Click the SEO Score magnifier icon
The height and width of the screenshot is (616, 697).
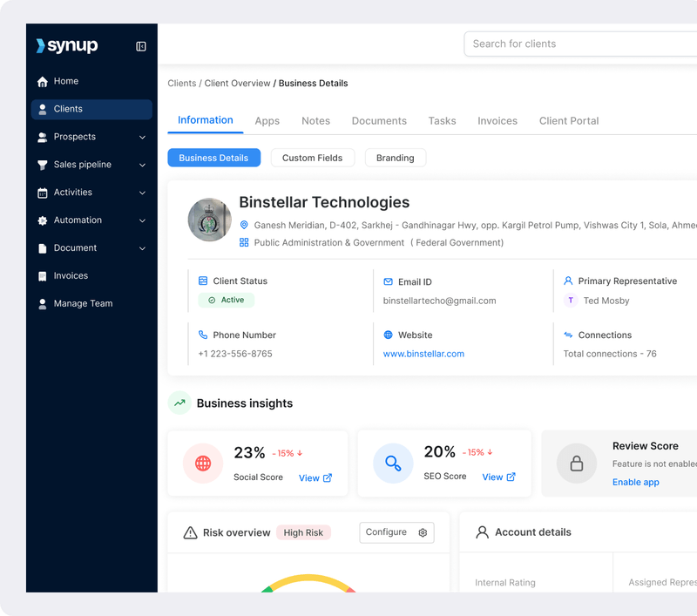393,464
